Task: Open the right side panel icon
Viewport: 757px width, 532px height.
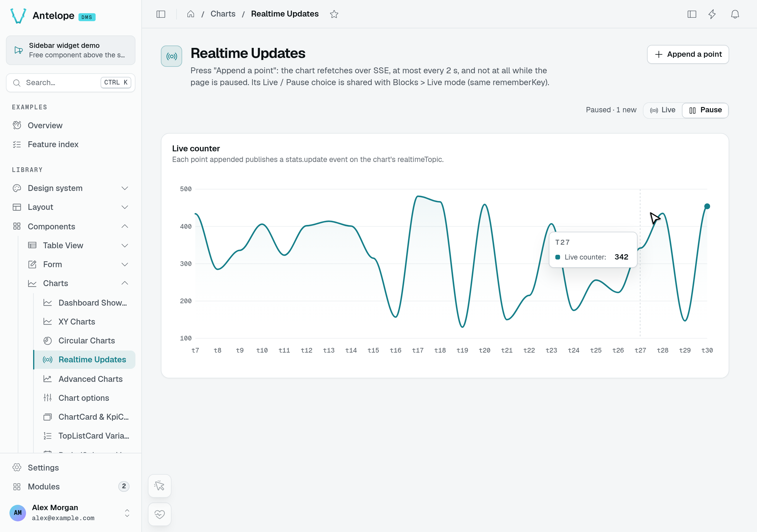Action: click(x=692, y=14)
